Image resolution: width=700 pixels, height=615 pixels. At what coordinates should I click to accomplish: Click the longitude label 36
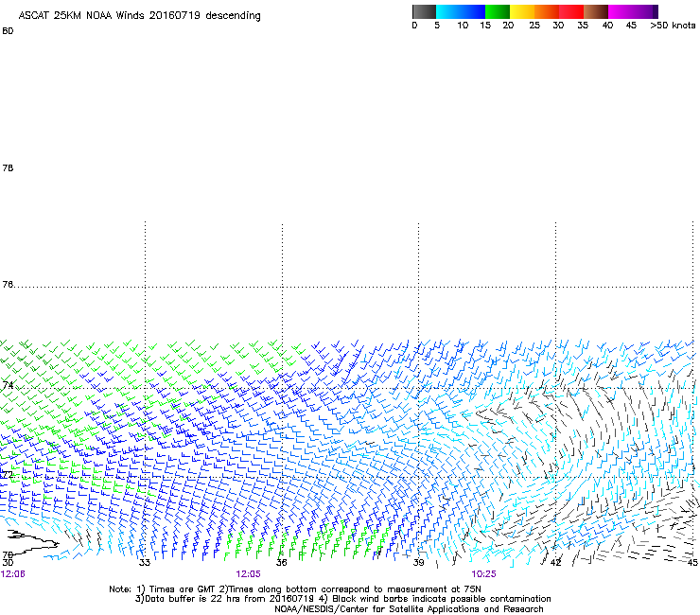[281, 563]
